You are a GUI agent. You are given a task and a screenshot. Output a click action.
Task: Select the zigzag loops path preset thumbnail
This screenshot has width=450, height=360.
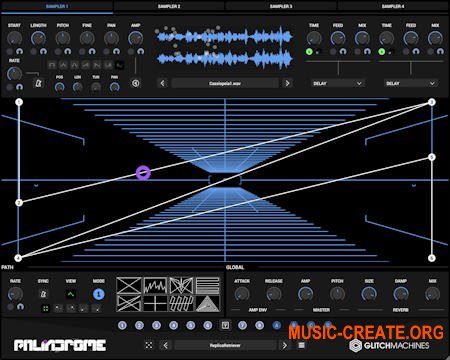coord(182,303)
